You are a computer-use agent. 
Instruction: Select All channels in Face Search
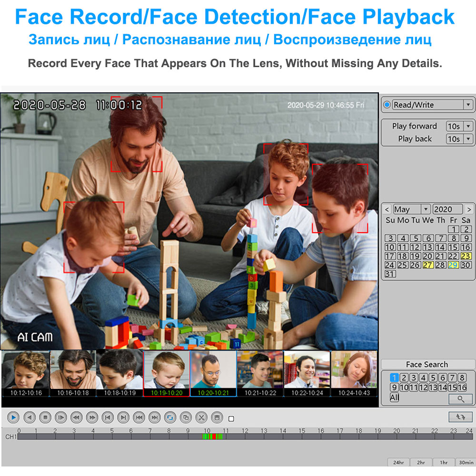tap(394, 397)
